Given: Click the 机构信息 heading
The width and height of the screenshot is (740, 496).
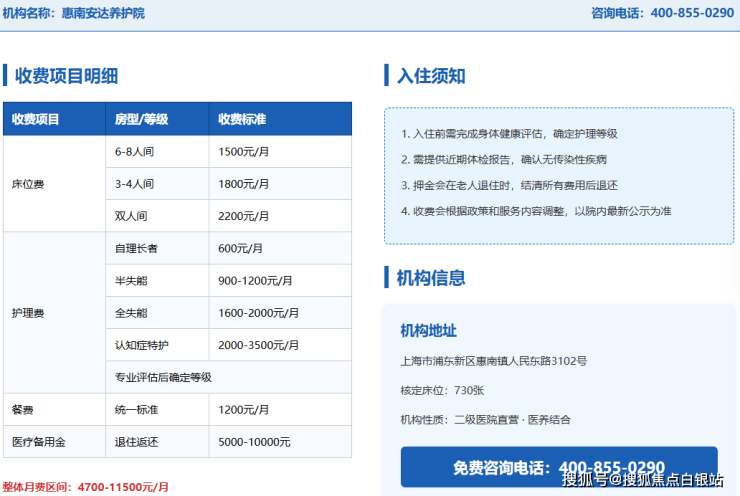Looking at the screenshot, I should 431,277.
